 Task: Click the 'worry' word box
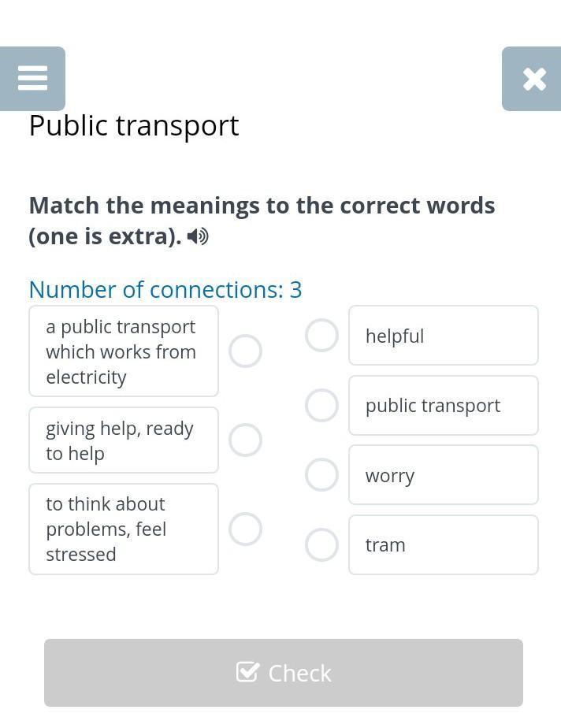click(444, 474)
